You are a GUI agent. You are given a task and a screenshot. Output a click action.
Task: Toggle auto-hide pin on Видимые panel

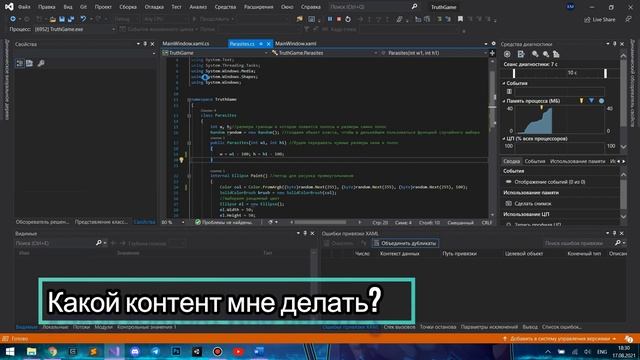[x=305, y=233]
